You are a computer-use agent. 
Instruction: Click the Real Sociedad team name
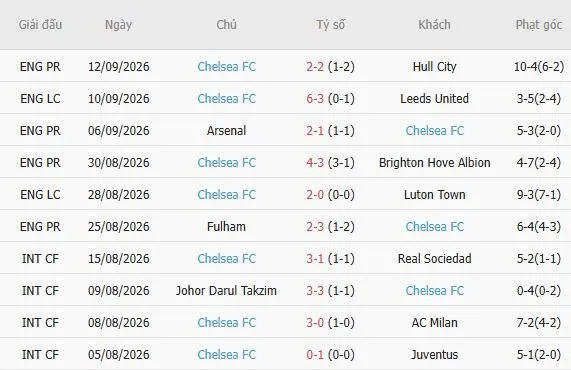(x=434, y=259)
